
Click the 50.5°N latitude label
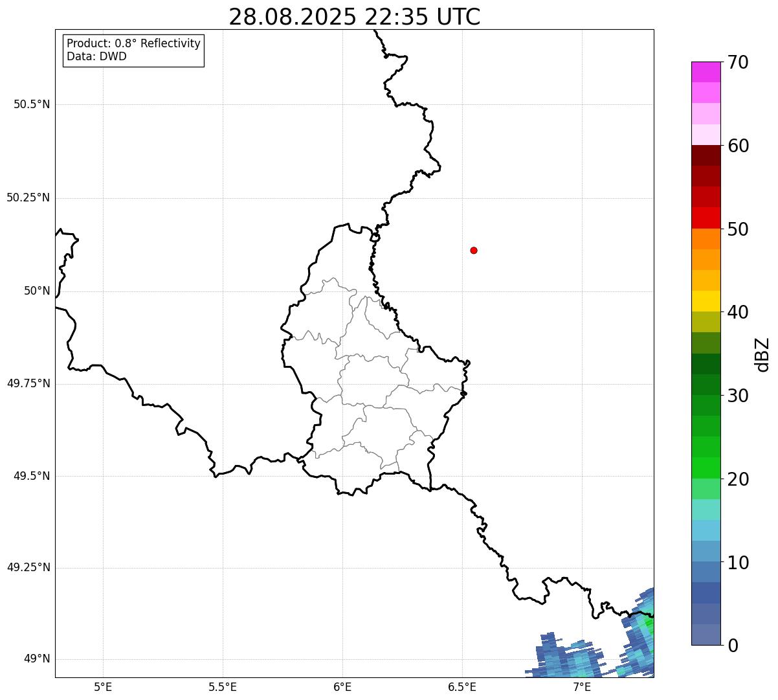click(32, 104)
